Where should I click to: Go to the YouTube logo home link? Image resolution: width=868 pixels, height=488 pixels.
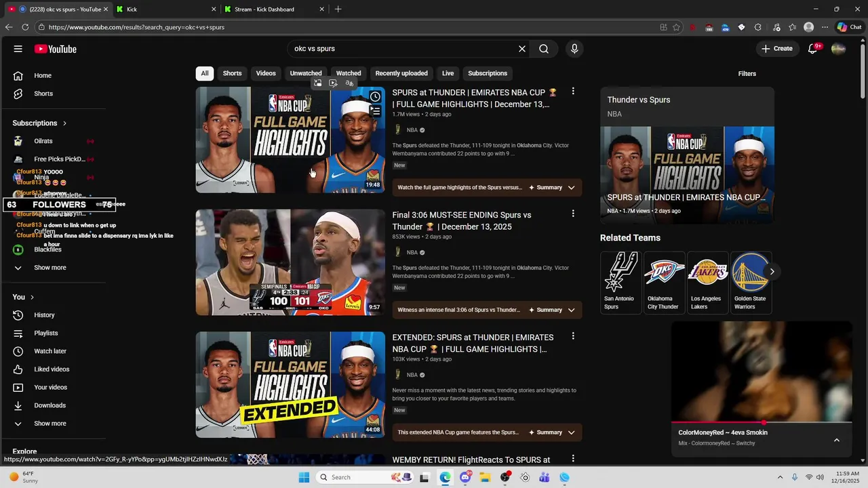pyautogui.click(x=56, y=49)
